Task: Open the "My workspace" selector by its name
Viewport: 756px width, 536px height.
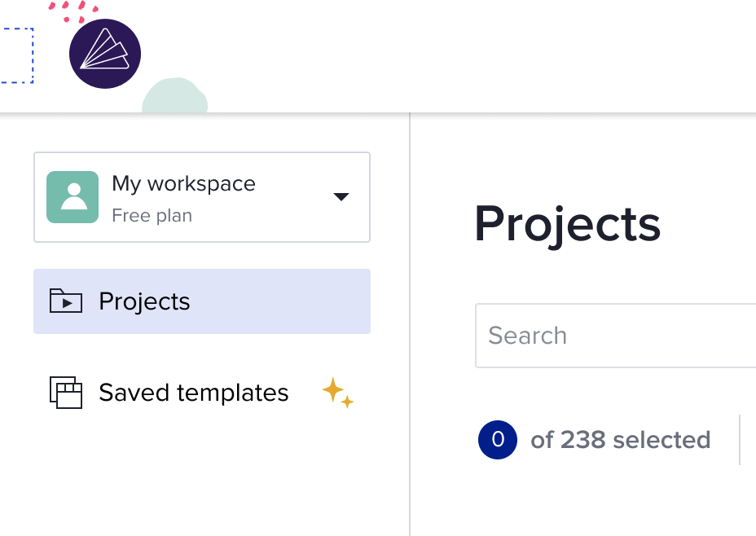Action: point(183,184)
